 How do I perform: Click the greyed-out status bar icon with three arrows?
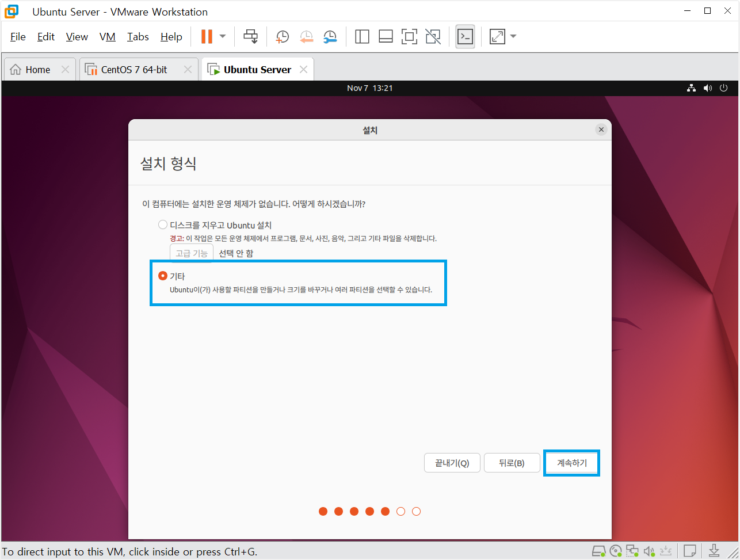pos(666,551)
